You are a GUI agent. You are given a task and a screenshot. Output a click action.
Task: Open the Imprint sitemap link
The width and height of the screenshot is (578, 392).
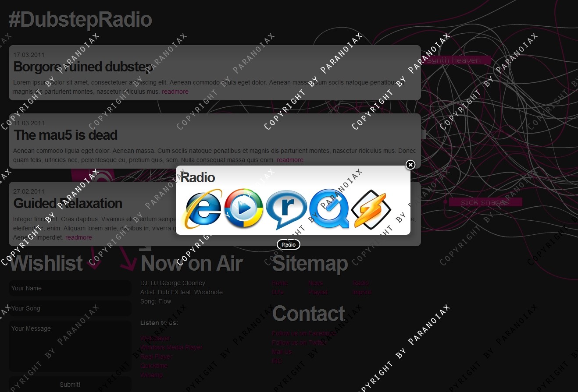tap(362, 292)
